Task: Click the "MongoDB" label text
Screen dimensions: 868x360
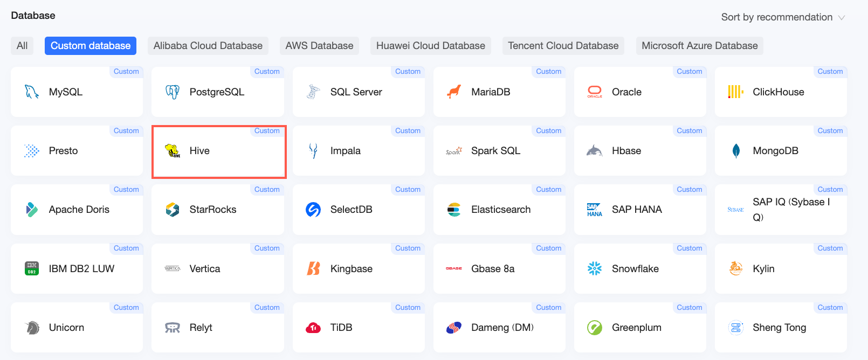Action: click(776, 151)
